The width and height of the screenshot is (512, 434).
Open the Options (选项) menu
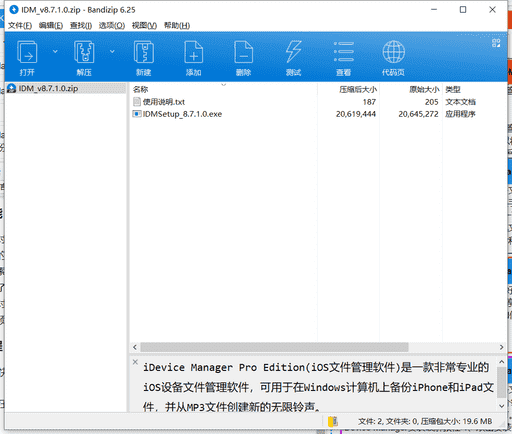coord(112,26)
